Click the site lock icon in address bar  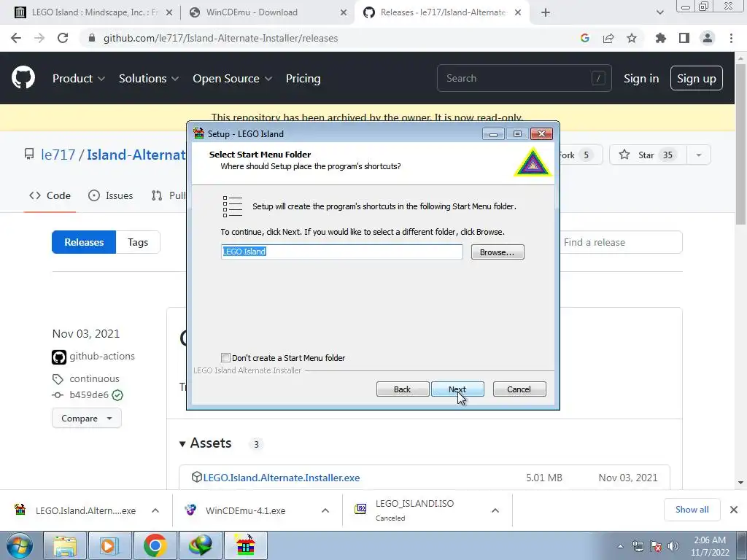tap(92, 38)
